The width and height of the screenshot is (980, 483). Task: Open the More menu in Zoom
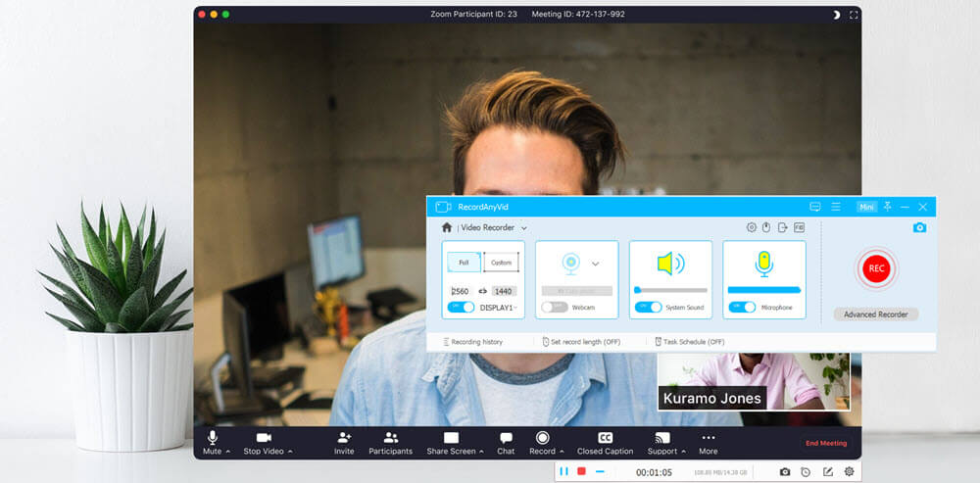click(709, 443)
